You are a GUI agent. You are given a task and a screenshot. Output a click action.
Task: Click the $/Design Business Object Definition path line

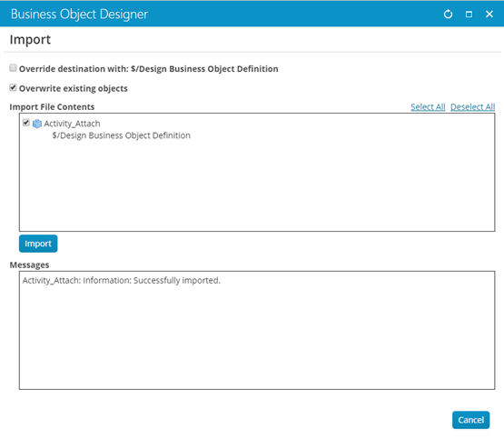tap(121, 135)
